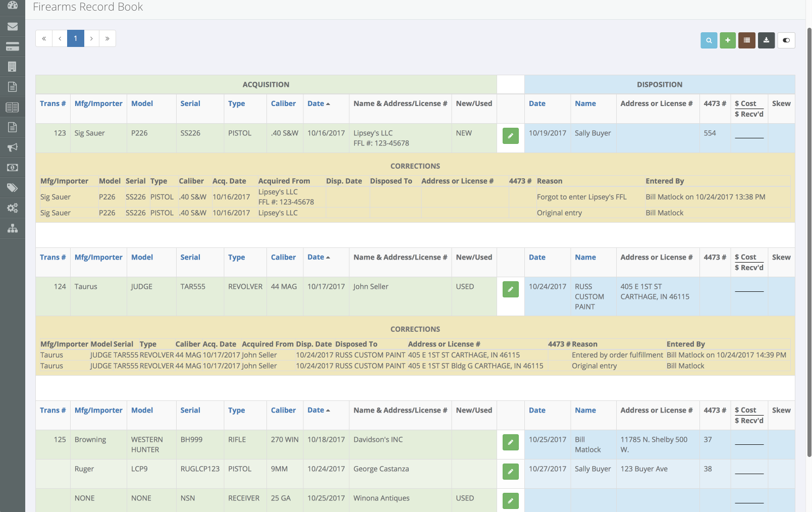This screenshot has height=512, width=812.
Task: Sort by disposition Date above 10/19/2017
Action: point(537,104)
